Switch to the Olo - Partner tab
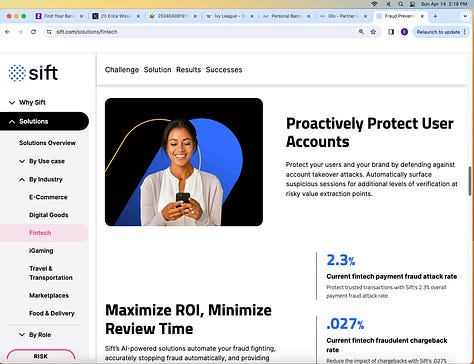 pos(343,16)
